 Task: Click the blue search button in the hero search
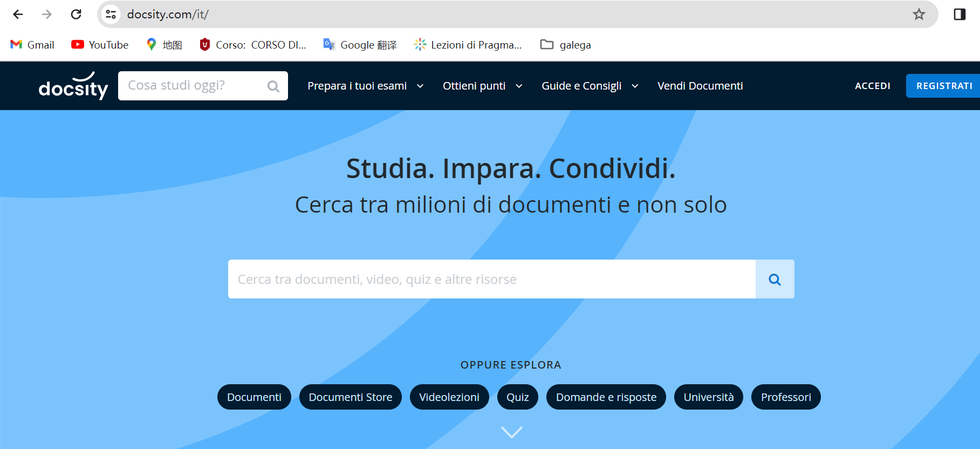(775, 279)
